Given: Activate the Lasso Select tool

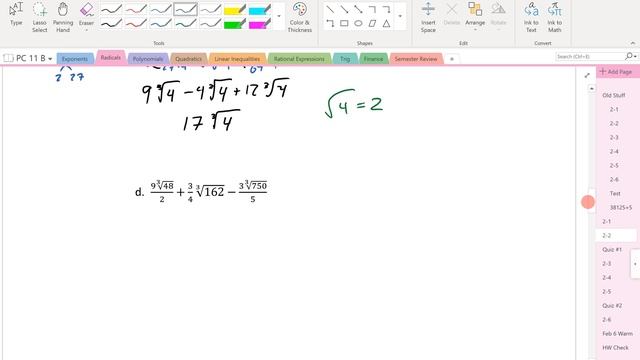Looking at the screenshot, I should (x=40, y=17).
